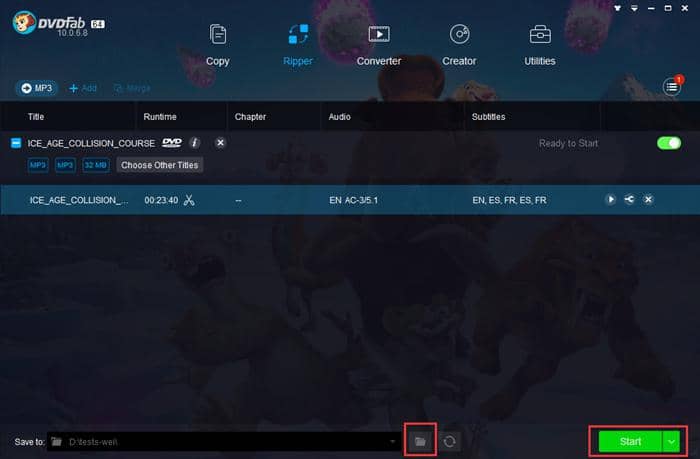Click the refresh icon beside the folder button
The width and height of the screenshot is (700, 459).
click(x=450, y=441)
